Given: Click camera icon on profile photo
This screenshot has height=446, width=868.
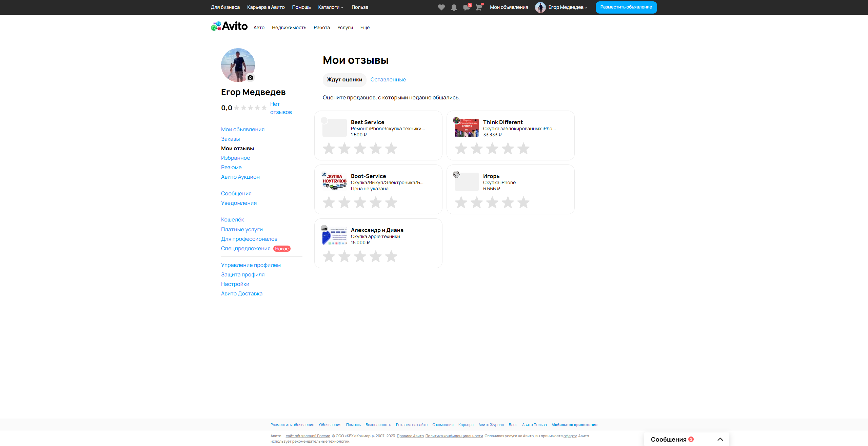Looking at the screenshot, I should [250, 77].
